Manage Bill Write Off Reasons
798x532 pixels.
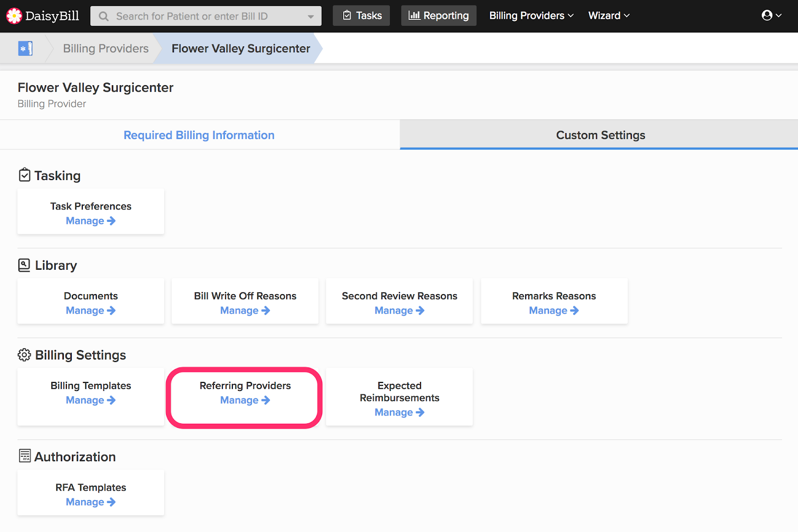click(245, 310)
